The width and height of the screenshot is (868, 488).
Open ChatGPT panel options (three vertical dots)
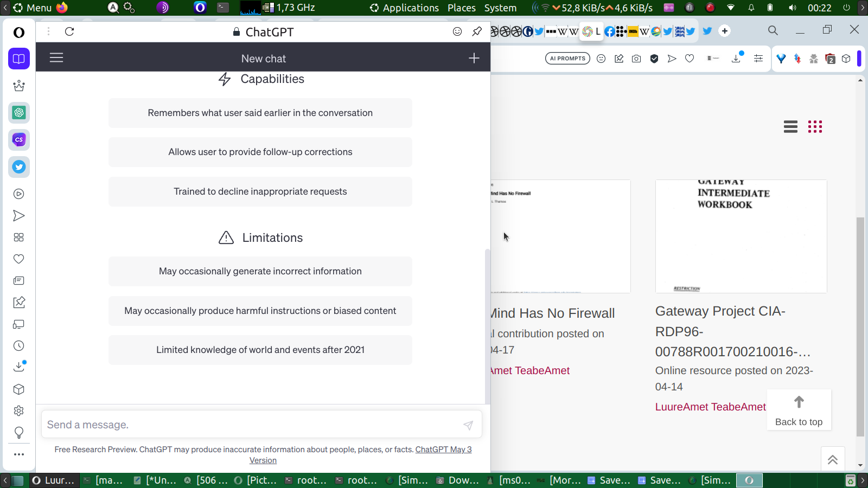48,31
